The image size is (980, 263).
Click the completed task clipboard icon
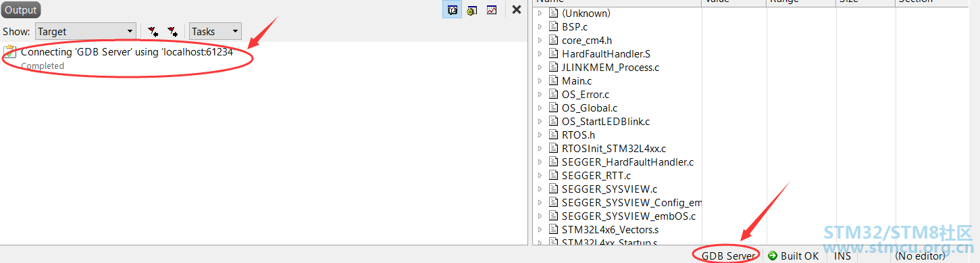pos(9,52)
